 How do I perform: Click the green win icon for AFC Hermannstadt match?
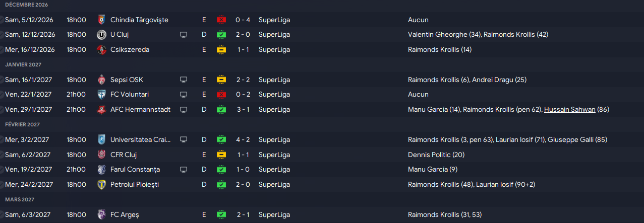221,109
